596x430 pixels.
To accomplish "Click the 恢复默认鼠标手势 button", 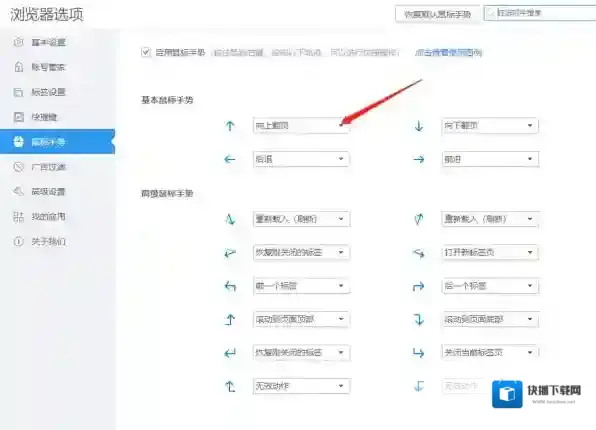I will [x=437, y=14].
